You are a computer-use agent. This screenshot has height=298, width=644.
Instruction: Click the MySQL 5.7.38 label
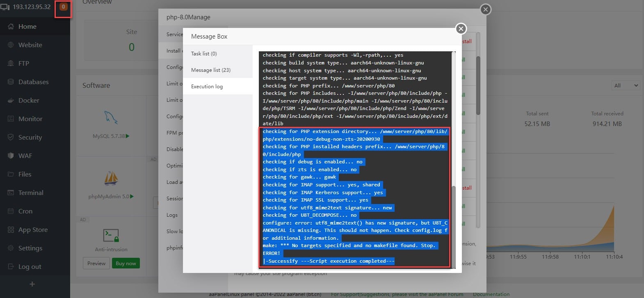coord(109,136)
